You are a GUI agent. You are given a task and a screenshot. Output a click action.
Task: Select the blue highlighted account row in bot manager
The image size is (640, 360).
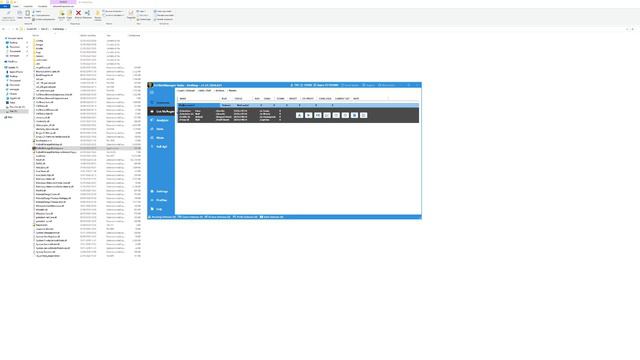click(298, 105)
